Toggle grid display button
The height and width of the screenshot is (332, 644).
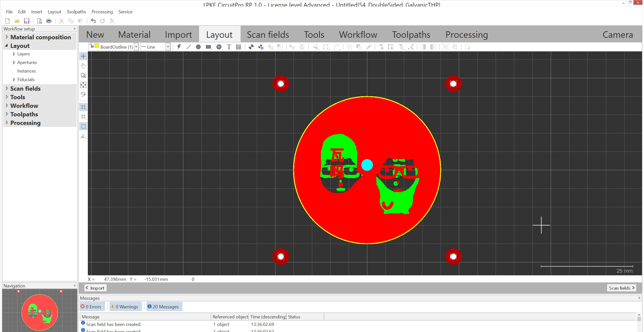click(83, 107)
